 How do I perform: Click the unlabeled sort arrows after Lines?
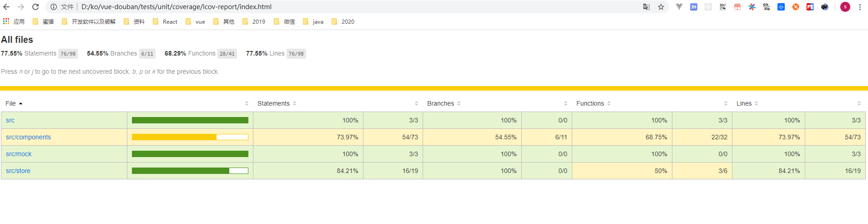859,103
